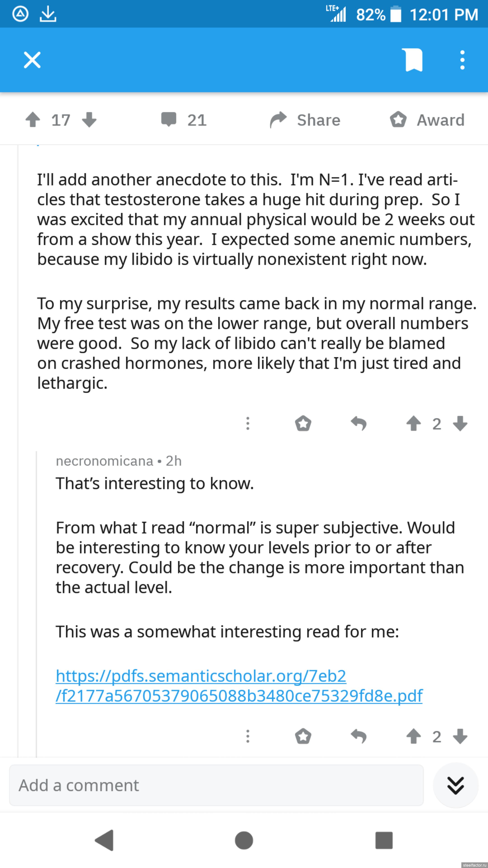Image resolution: width=488 pixels, height=868 pixels.
Task: Award the anecdote comment
Action: coord(303,424)
